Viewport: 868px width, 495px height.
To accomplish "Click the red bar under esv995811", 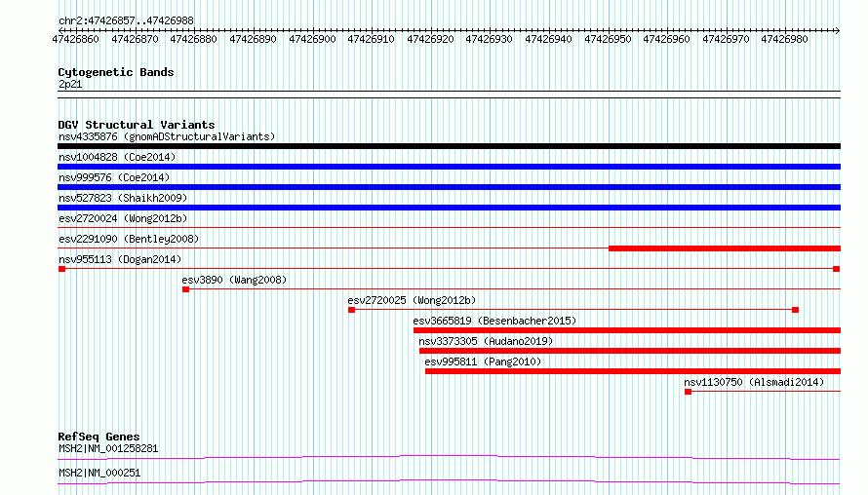I will (x=633, y=371).
